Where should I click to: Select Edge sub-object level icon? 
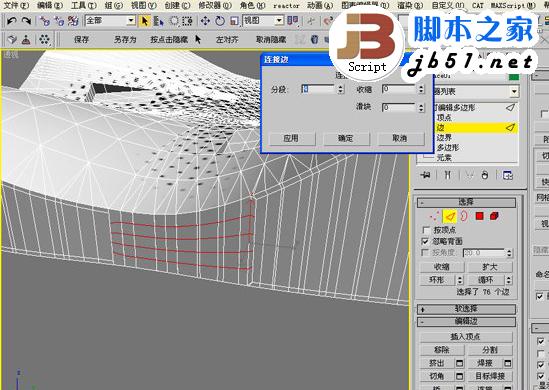pyautogui.click(x=450, y=217)
